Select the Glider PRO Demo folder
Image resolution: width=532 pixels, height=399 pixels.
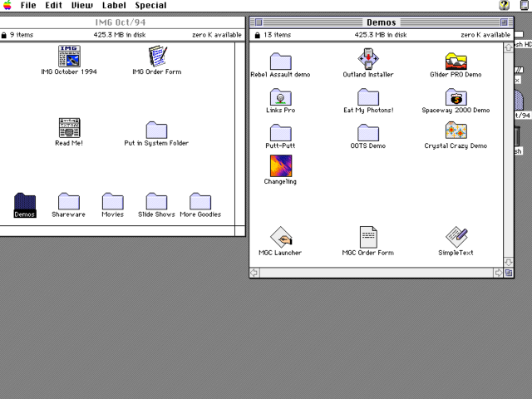coord(456,62)
